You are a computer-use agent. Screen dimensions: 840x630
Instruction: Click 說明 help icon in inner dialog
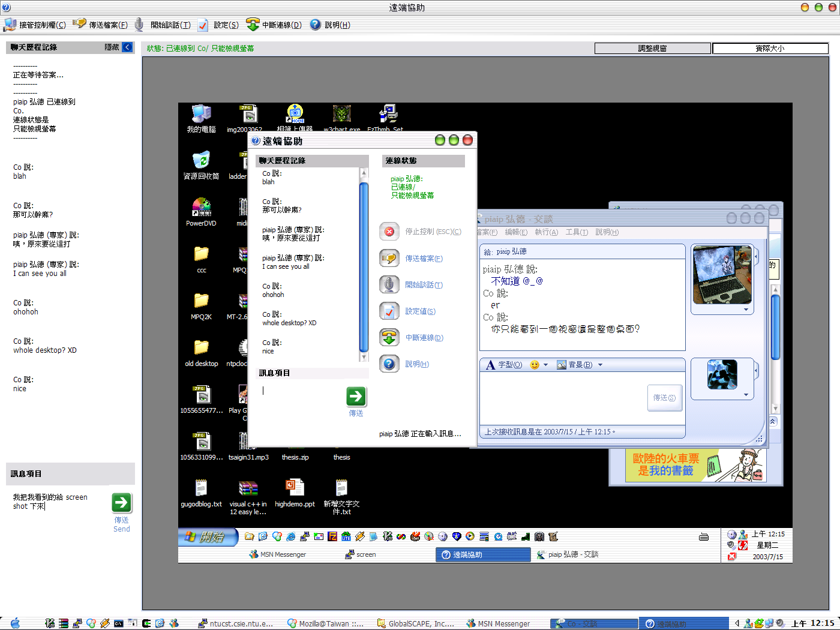pos(389,364)
